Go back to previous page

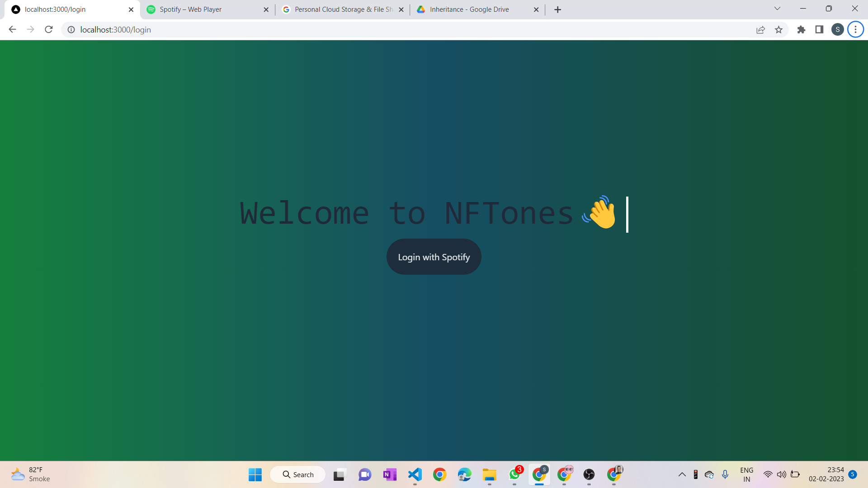[x=12, y=30]
